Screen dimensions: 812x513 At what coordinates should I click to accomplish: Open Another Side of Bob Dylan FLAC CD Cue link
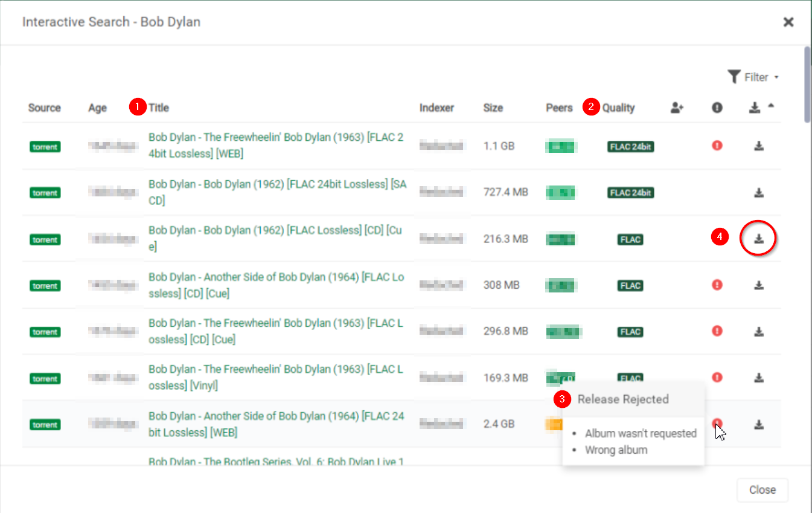point(276,285)
